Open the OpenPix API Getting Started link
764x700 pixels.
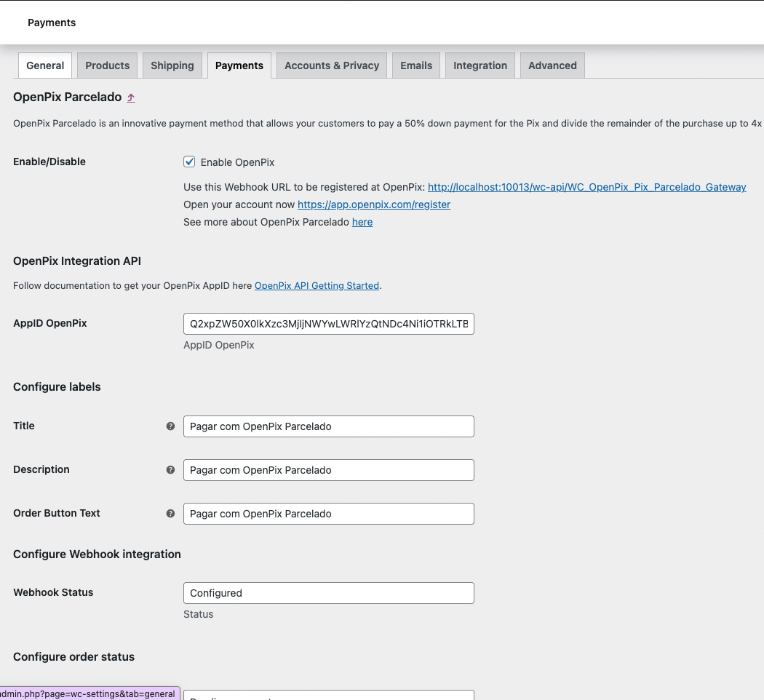(x=317, y=286)
